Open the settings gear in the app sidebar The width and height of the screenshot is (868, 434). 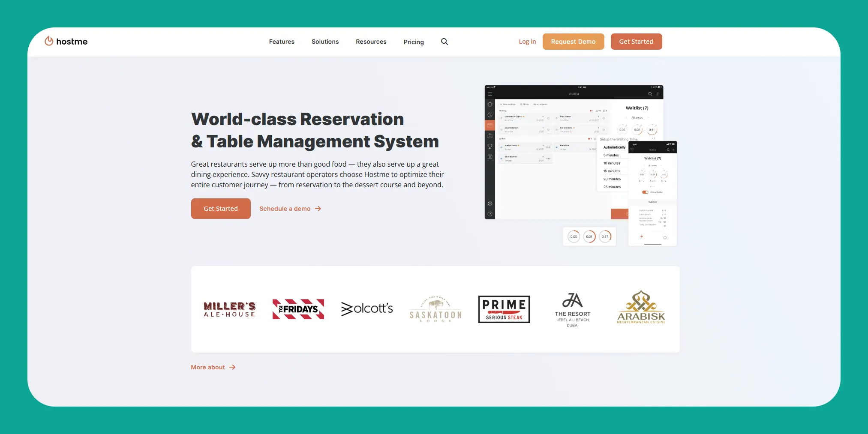pyautogui.click(x=490, y=204)
